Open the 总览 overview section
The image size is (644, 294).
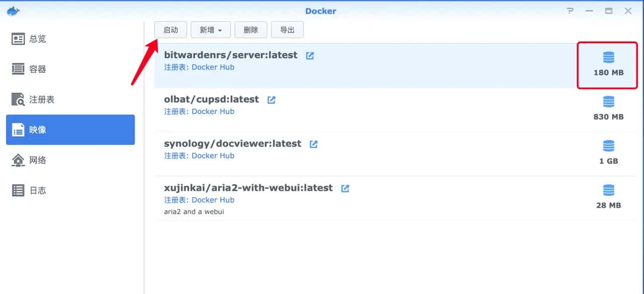pyautogui.click(x=70, y=39)
